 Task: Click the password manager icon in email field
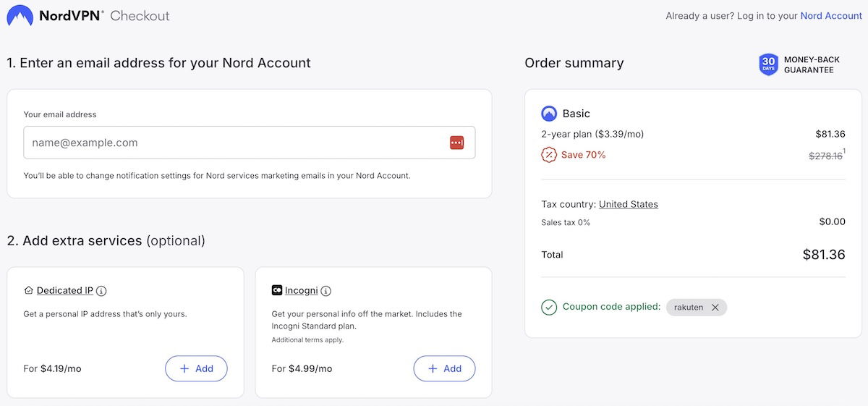click(x=456, y=143)
